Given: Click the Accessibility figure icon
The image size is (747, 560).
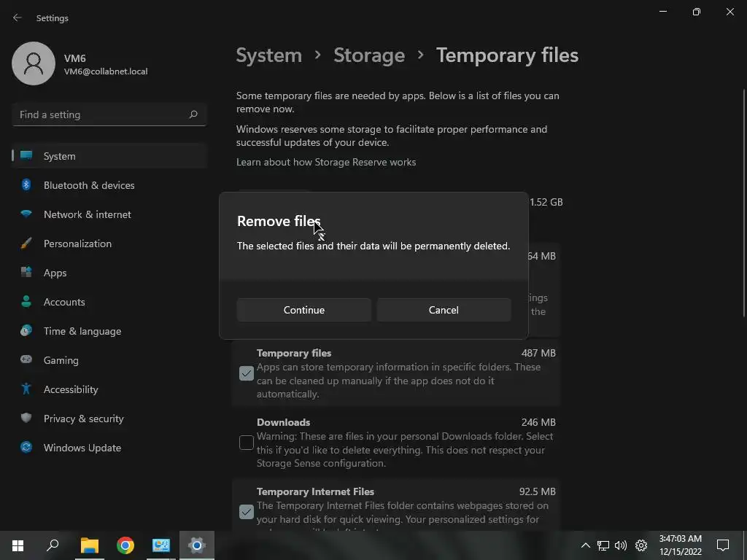Looking at the screenshot, I should click(x=26, y=389).
